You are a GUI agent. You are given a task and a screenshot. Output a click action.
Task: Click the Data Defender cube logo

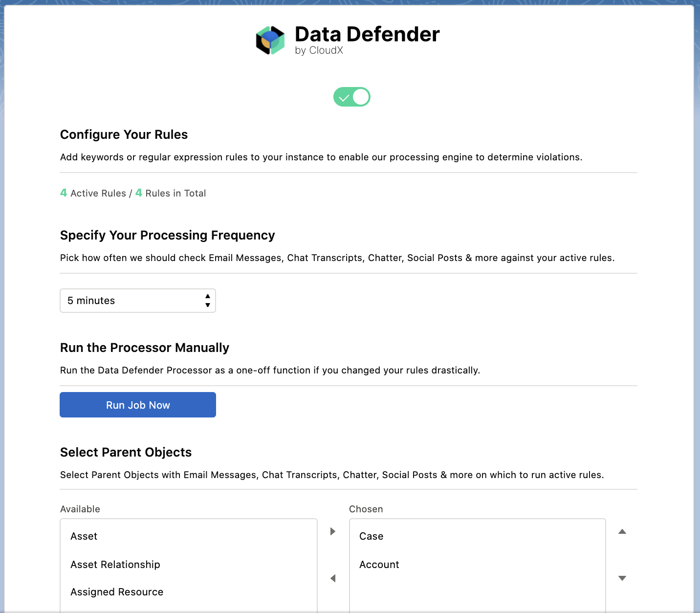pyautogui.click(x=270, y=40)
